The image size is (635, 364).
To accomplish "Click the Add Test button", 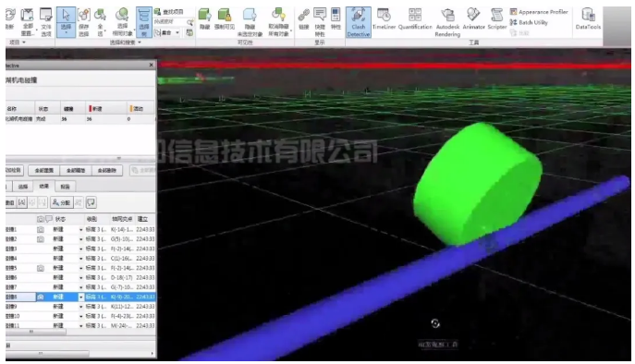I will (x=14, y=171).
